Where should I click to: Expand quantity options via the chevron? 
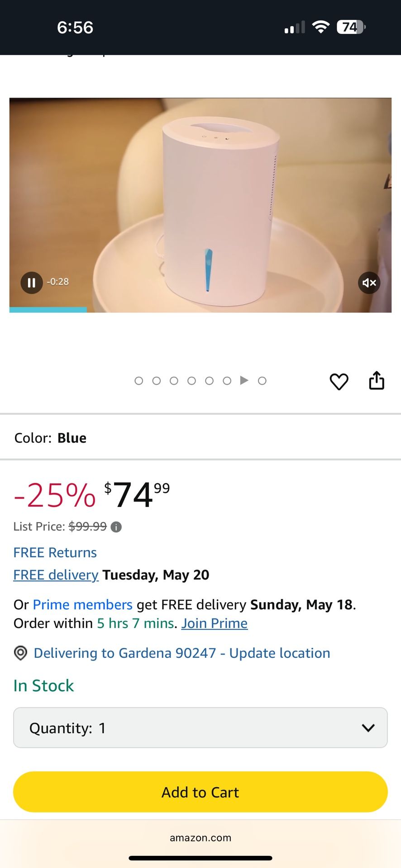pyautogui.click(x=368, y=727)
